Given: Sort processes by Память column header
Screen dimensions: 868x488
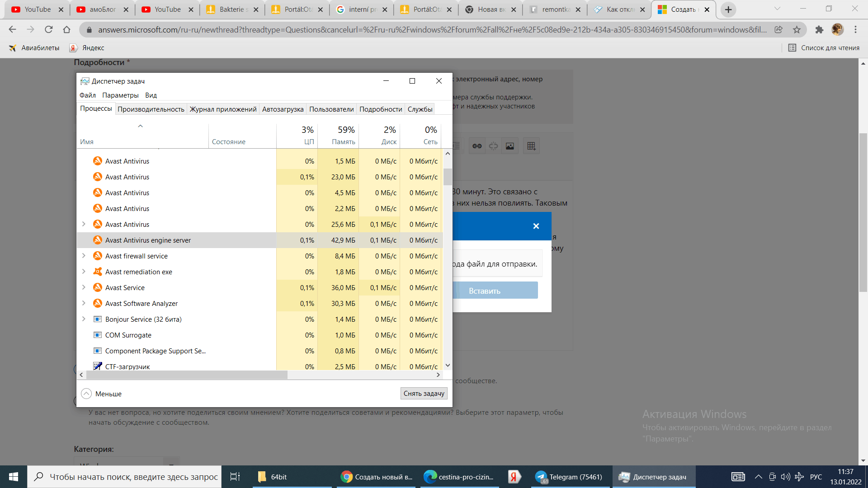Looking at the screenshot, I should point(343,136).
